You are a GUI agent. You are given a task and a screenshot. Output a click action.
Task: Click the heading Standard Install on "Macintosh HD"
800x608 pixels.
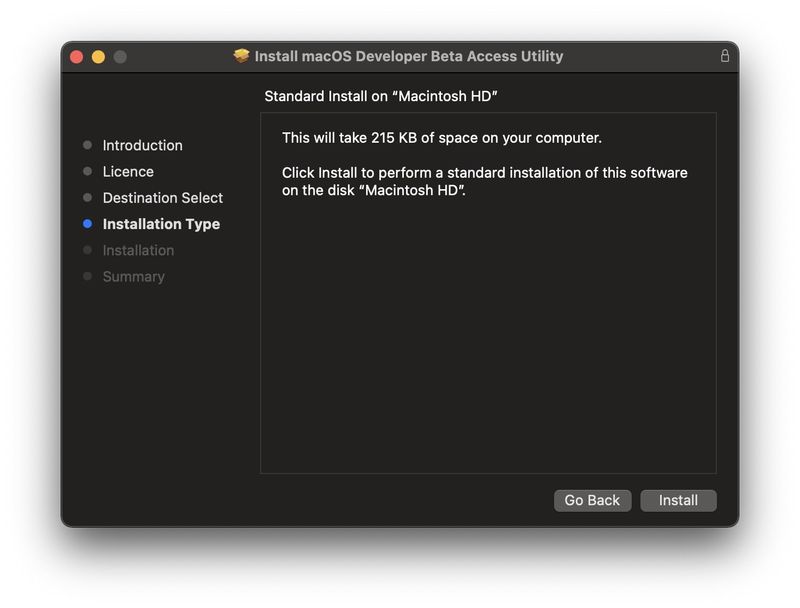pyautogui.click(x=381, y=96)
